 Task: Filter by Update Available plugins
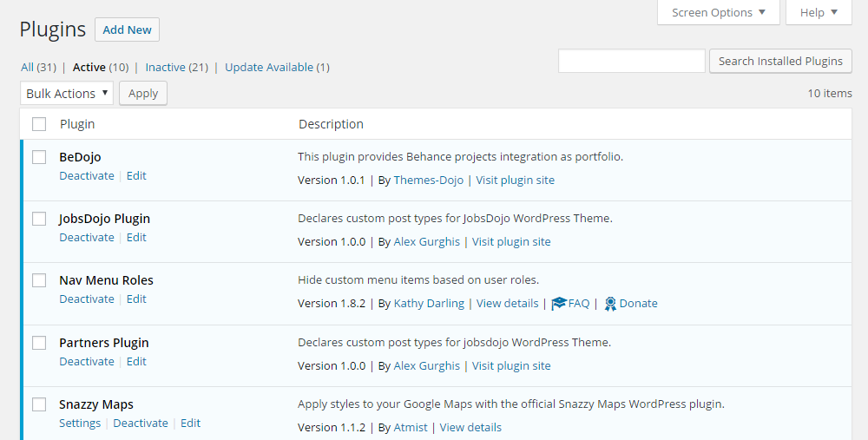tap(268, 67)
